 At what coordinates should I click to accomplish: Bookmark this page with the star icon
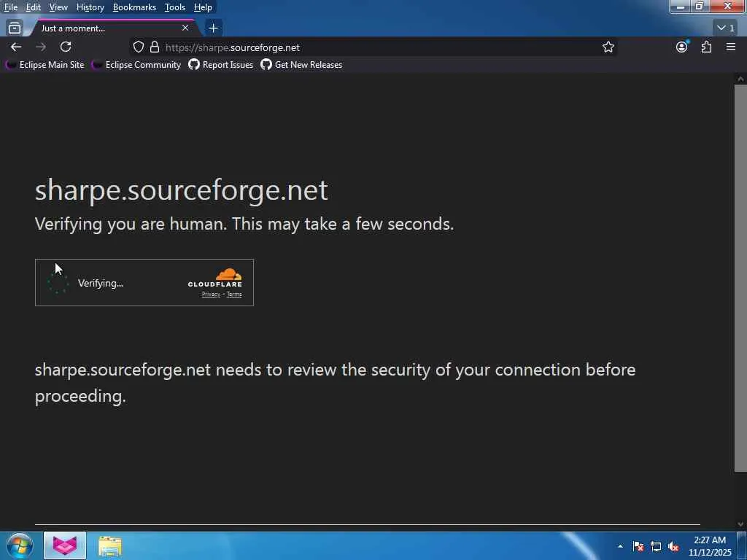click(608, 47)
